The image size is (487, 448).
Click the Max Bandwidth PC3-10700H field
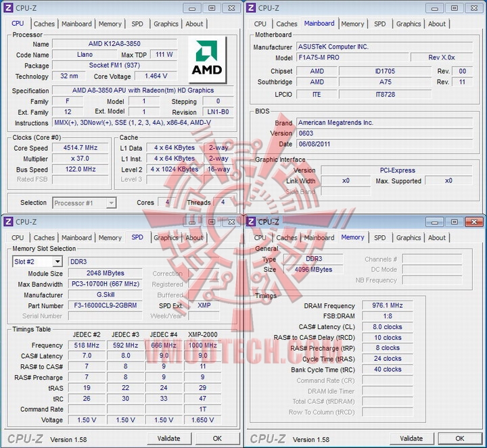coord(106,284)
